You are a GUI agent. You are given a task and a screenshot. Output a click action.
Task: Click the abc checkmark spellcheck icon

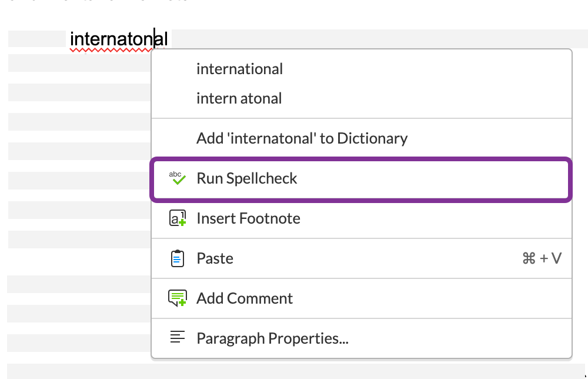tap(177, 178)
